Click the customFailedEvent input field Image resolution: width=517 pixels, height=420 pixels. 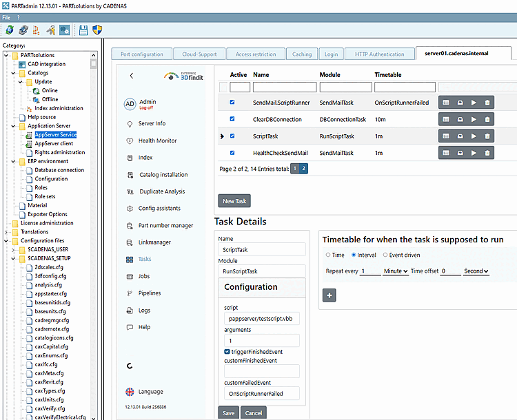pos(262,393)
